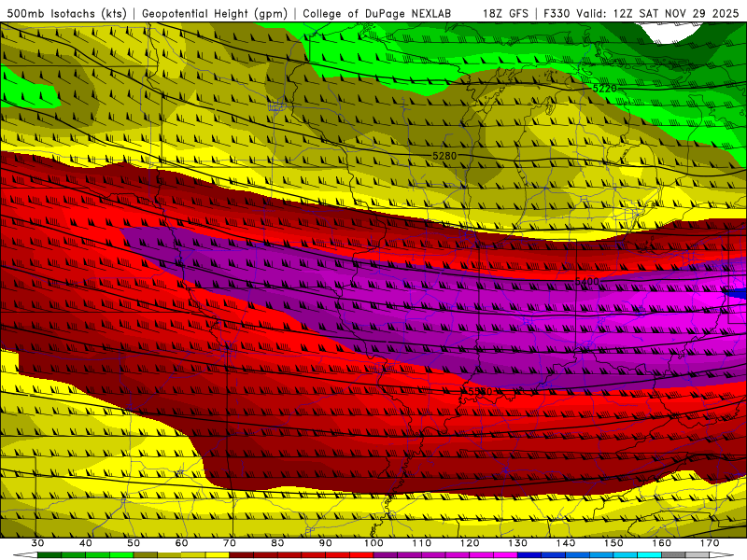Image resolution: width=747 pixels, height=560 pixels.
Task: Click the color bar label 60
Action: 181,543
